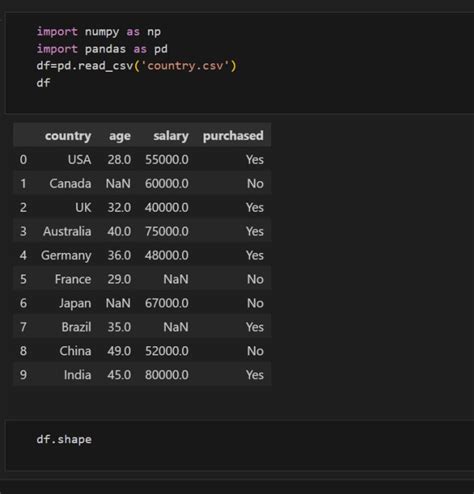This screenshot has height=494, width=474.
Task: Click the No purchased value in China row
Action: click(256, 351)
